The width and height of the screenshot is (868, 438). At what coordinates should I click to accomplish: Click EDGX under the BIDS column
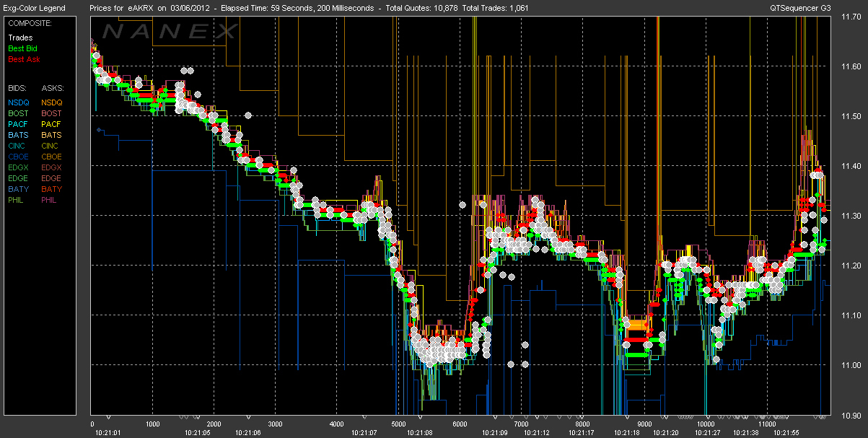18,167
